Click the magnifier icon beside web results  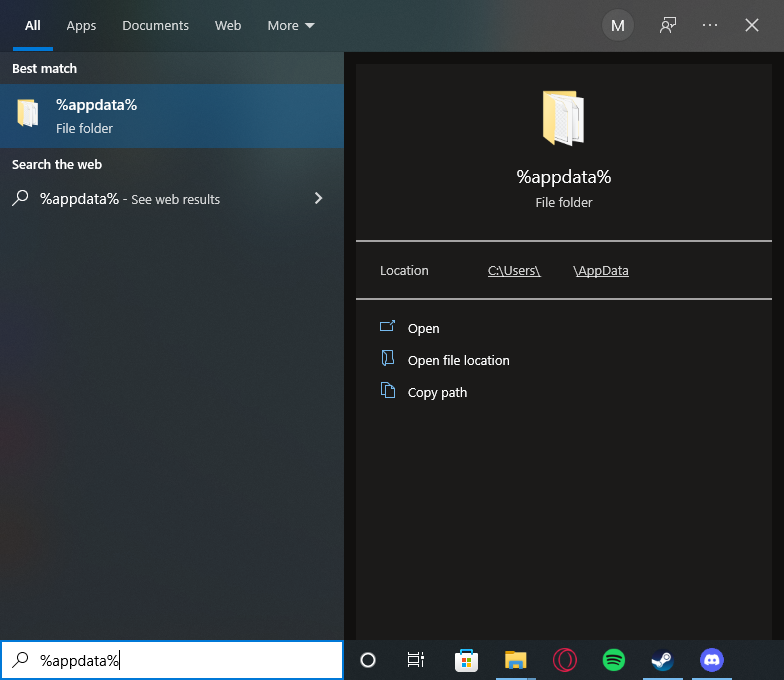[20, 198]
